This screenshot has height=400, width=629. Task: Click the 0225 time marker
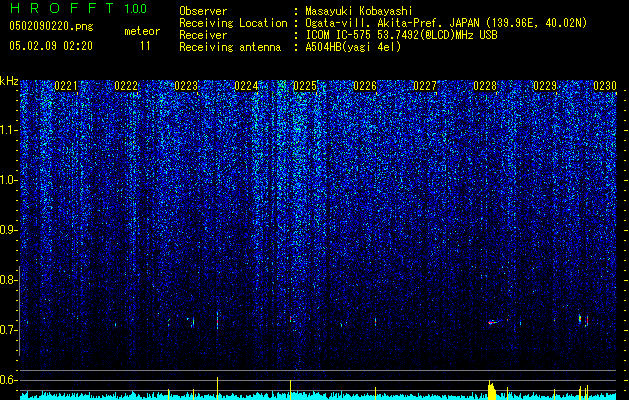[x=305, y=86]
